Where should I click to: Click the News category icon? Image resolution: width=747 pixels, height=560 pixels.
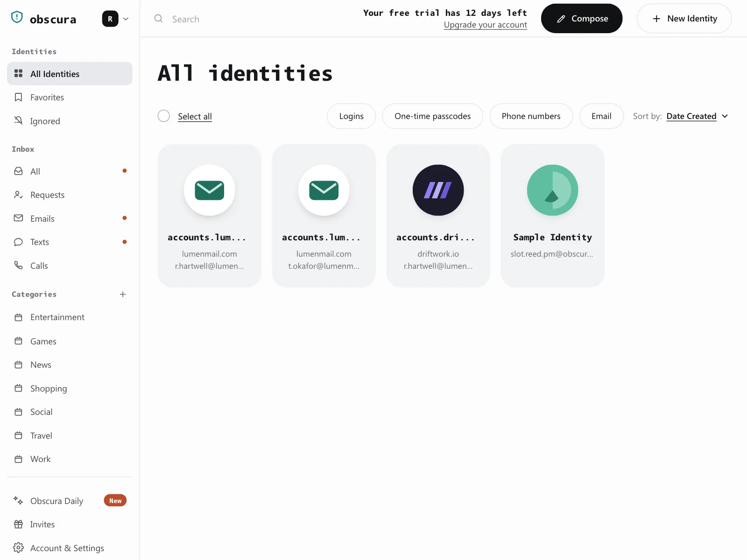[19, 364]
